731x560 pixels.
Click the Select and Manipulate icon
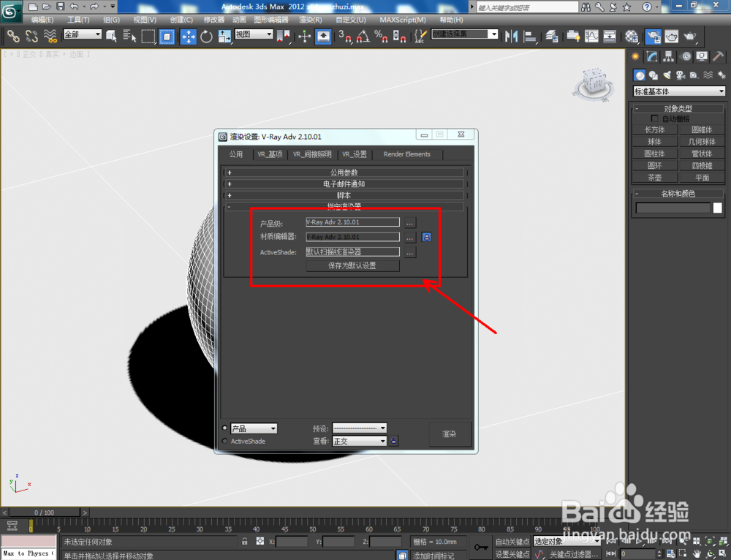[x=304, y=36]
